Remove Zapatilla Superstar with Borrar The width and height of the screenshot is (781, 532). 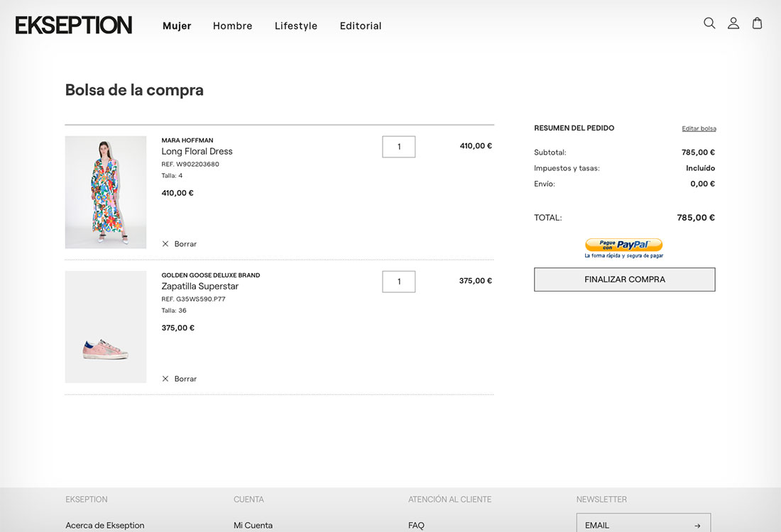pos(179,379)
